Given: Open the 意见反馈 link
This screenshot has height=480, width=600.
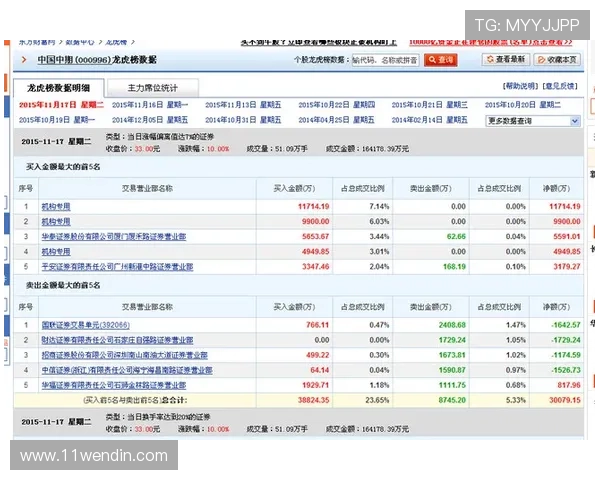Looking at the screenshot, I should point(560,86).
